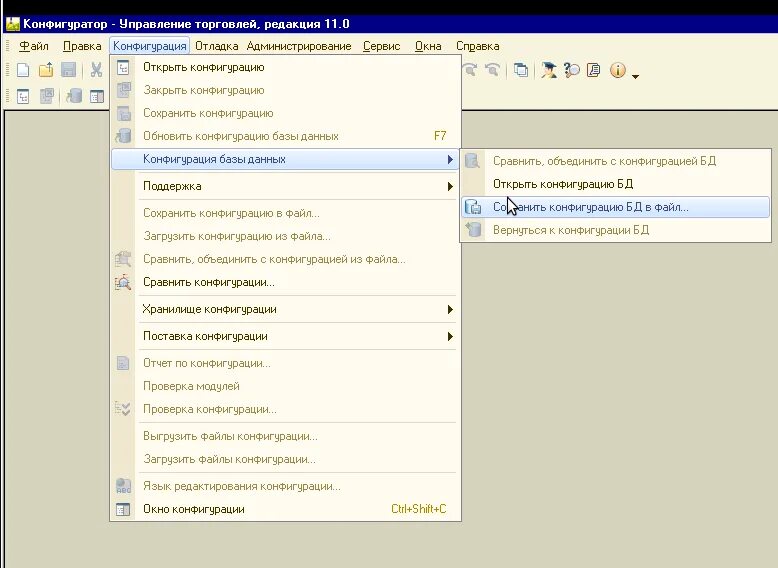Click the Configuration window toolbar icon in second row

point(97,96)
